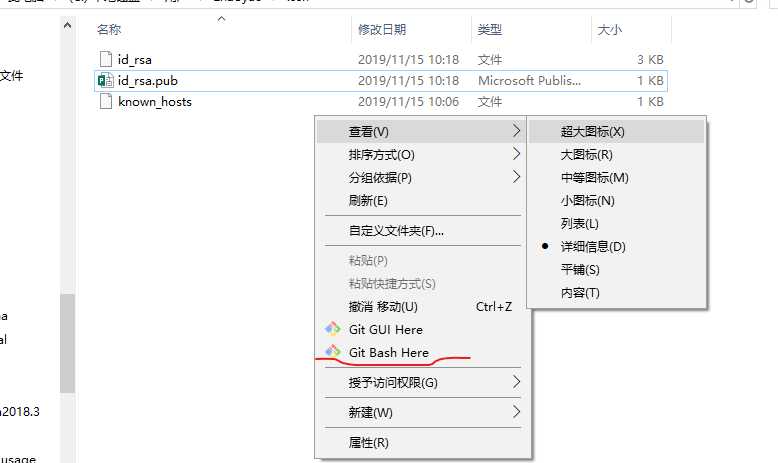
Task: Expand arrow beside 查看(V)
Action: 516,131
